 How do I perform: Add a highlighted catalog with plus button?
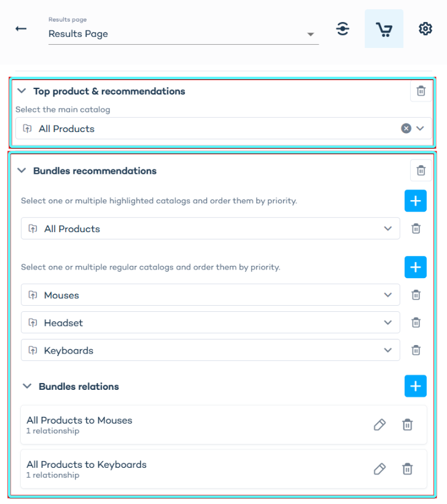pos(416,201)
